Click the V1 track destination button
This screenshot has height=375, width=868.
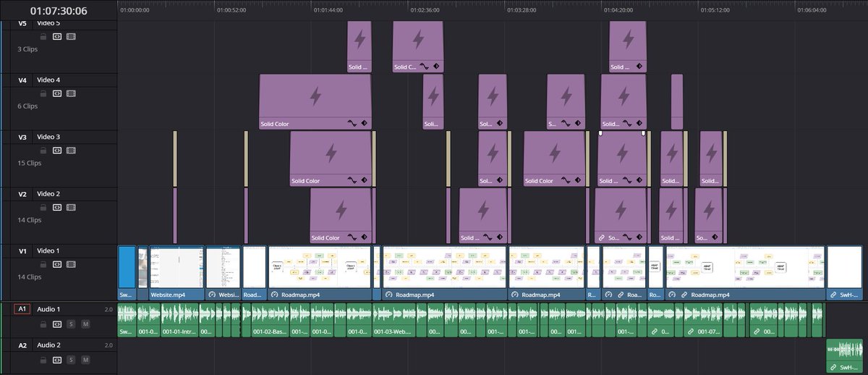22,251
